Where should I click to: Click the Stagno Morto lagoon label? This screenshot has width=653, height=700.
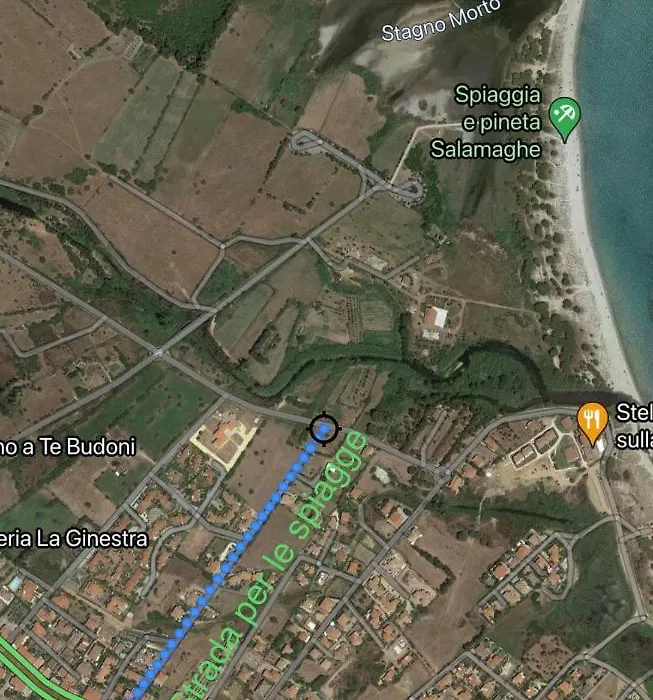441,21
